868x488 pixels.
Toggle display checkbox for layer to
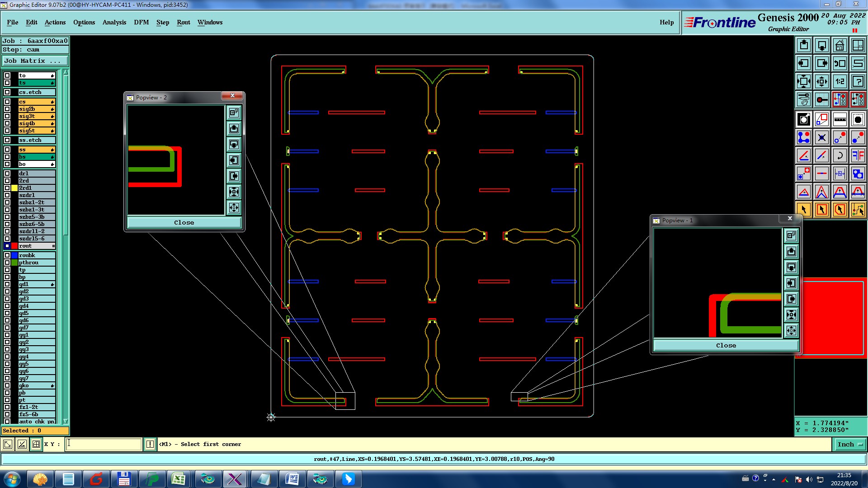coord(7,75)
